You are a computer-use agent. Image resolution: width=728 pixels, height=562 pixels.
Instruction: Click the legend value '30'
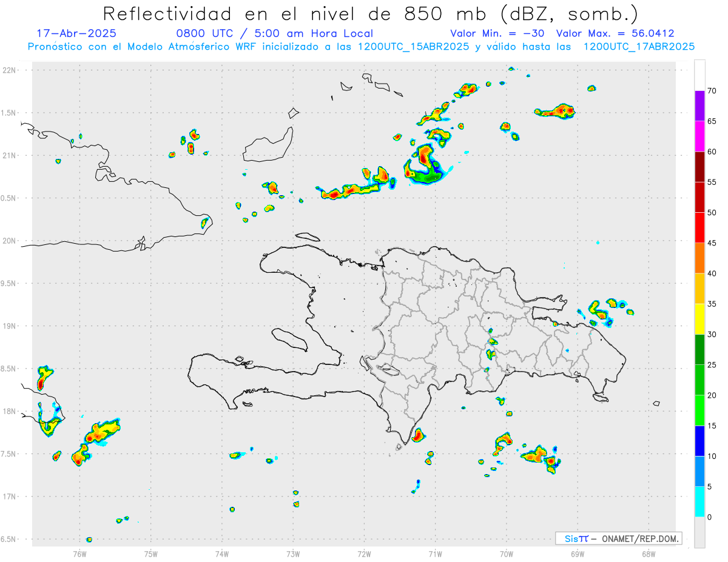pos(712,335)
